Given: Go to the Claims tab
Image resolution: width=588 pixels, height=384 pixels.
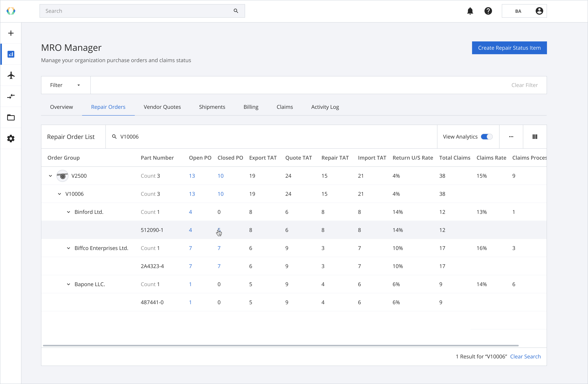Looking at the screenshot, I should (x=285, y=107).
